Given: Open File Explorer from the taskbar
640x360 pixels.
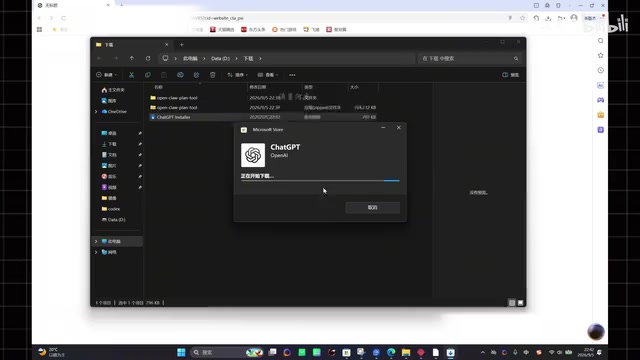Looking at the screenshot, I should [406, 352].
